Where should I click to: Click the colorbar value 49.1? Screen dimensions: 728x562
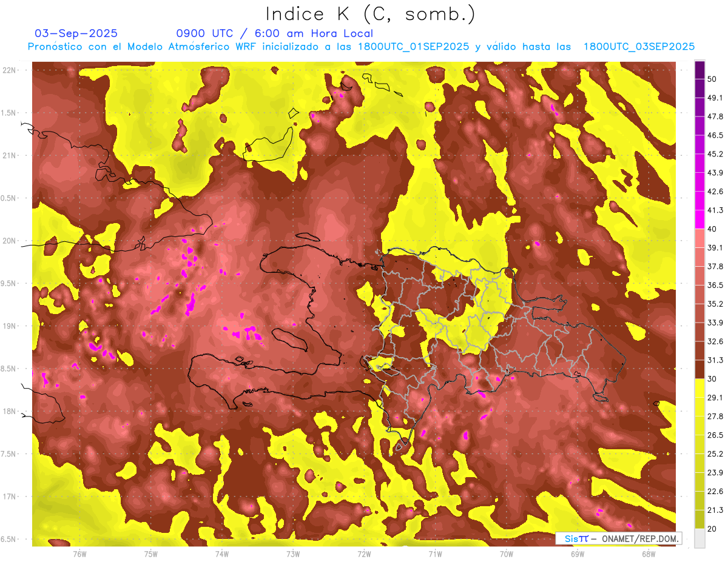click(x=715, y=98)
